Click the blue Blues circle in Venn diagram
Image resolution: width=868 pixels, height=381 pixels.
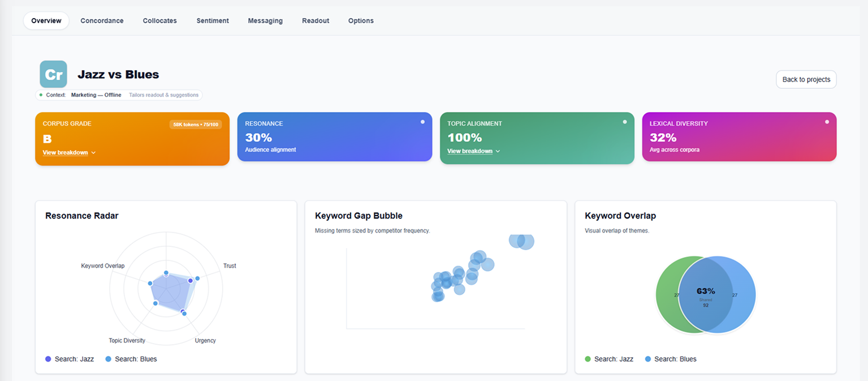point(738,294)
